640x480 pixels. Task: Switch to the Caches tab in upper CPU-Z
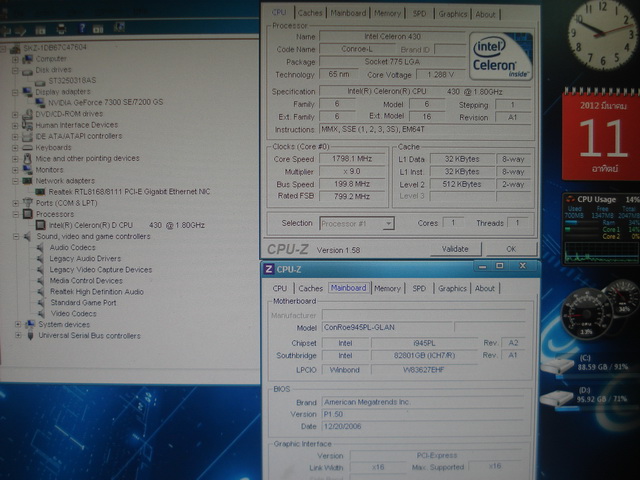pos(310,14)
